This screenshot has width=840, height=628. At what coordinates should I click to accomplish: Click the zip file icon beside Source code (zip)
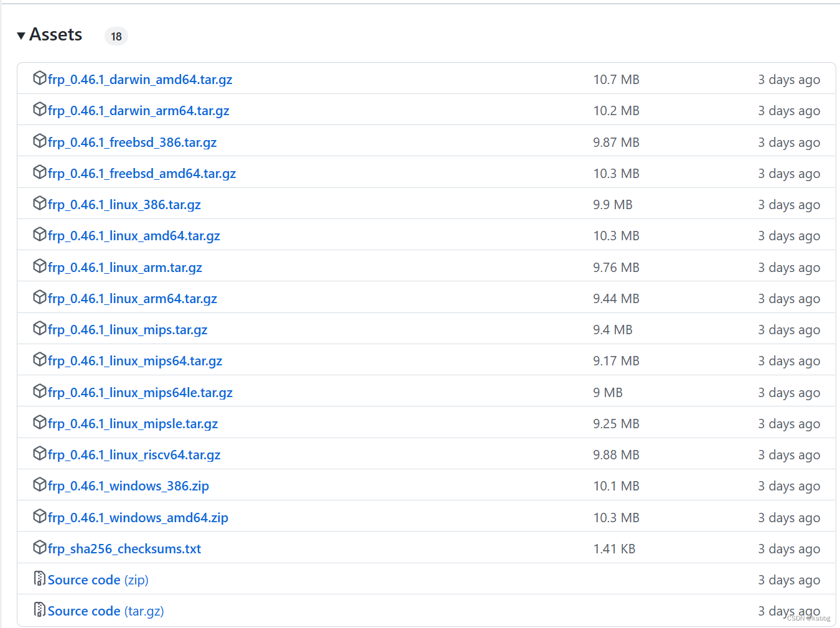click(x=40, y=578)
